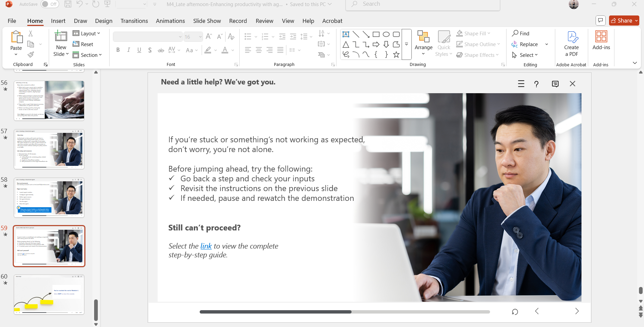Open the font name combo box
Viewport: 644px width, 327px height.
(148, 37)
